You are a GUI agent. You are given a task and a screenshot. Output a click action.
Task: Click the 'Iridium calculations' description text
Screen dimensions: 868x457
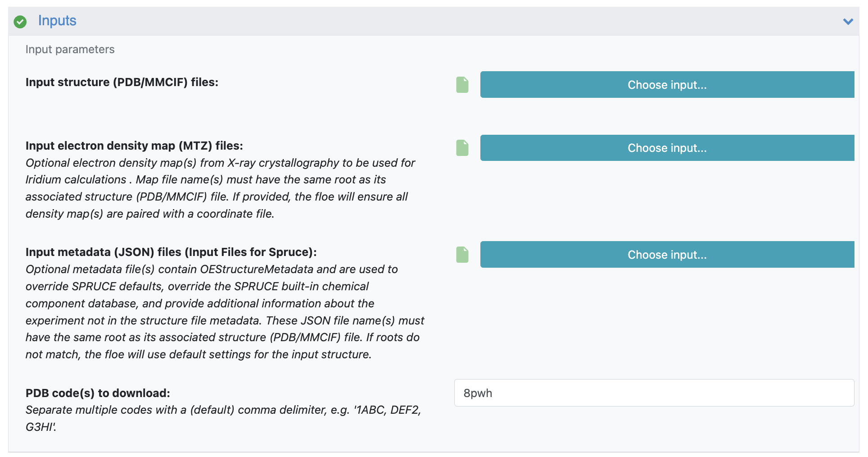pyautogui.click(x=76, y=180)
